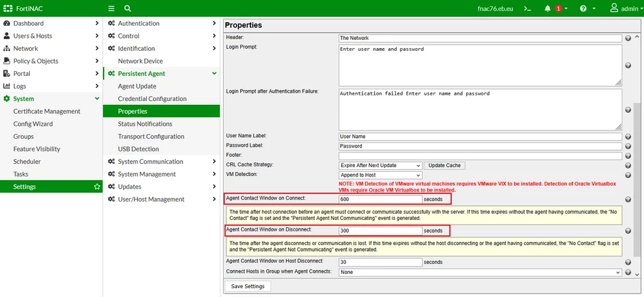
Task: Click help icon beside Footer field
Action: pos(628,156)
